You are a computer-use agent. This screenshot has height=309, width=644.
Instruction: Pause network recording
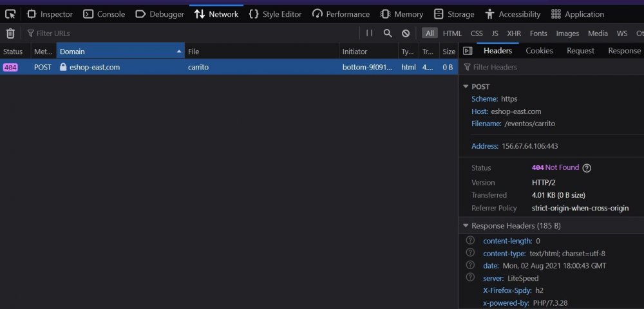(x=369, y=33)
